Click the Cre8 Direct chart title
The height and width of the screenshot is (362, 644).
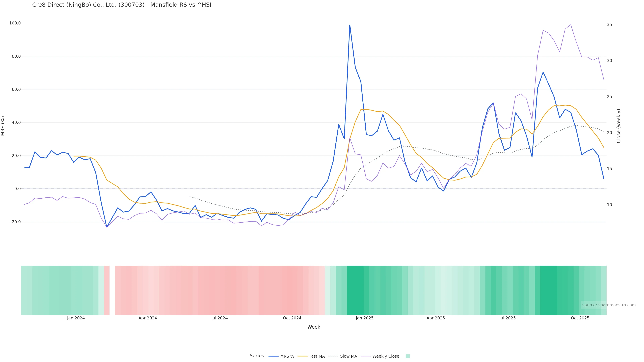[x=121, y=5]
